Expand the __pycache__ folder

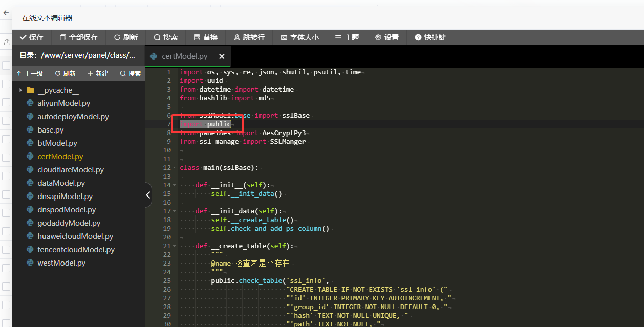(20, 90)
